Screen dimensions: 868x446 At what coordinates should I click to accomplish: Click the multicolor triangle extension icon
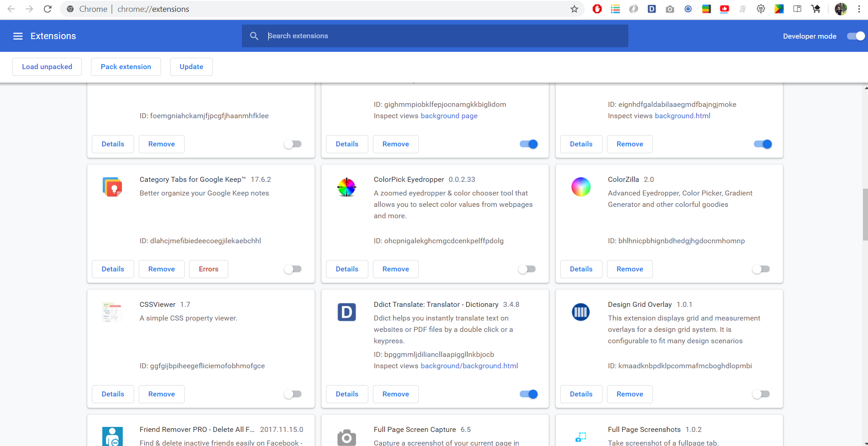click(779, 9)
